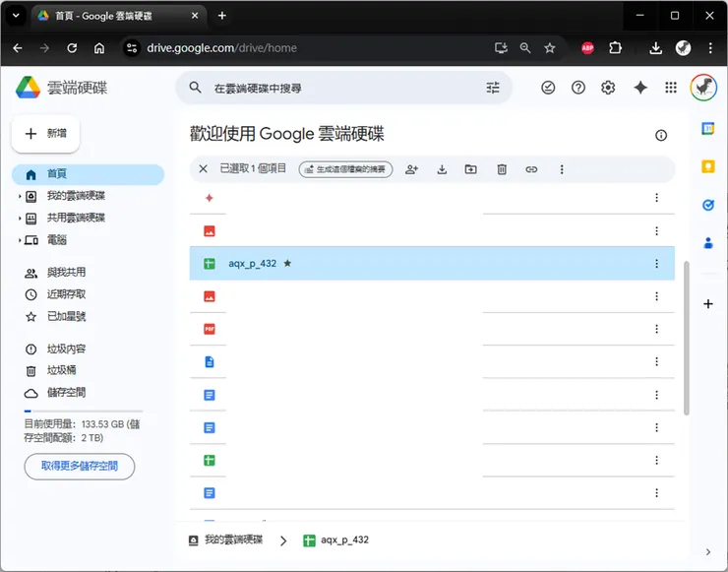This screenshot has width=728, height=572.
Task: Select the aqx_p_432 file row
Action: 432,264
